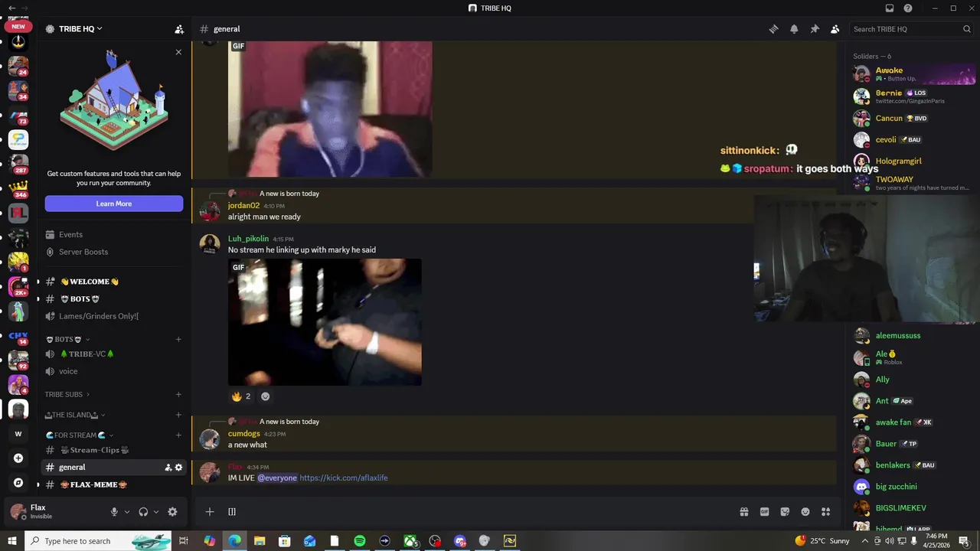Viewport: 980px width, 551px height.
Task: Deafen with headphones icon
Action: 143,512
